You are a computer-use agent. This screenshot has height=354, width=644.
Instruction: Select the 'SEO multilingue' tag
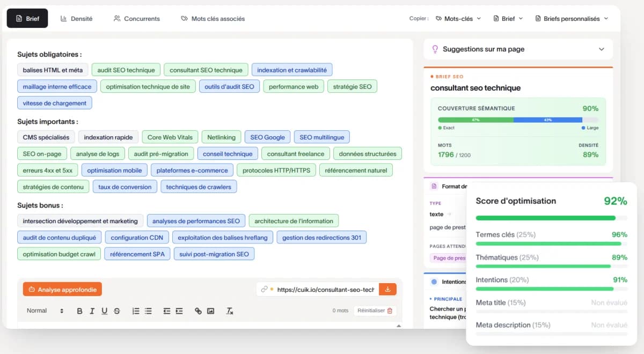tap(322, 137)
